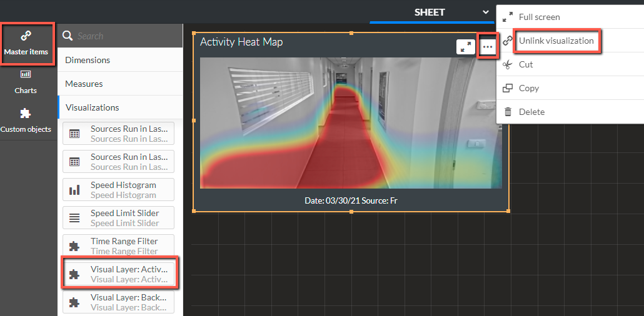Open the SHEET dropdown chevron
644x316 pixels.
(485, 12)
